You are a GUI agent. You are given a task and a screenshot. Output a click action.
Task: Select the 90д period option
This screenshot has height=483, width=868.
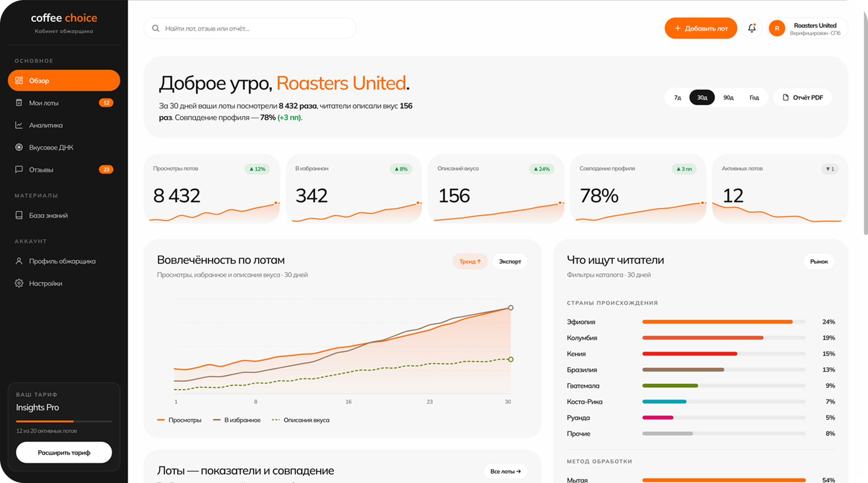pyautogui.click(x=728, y=97)
